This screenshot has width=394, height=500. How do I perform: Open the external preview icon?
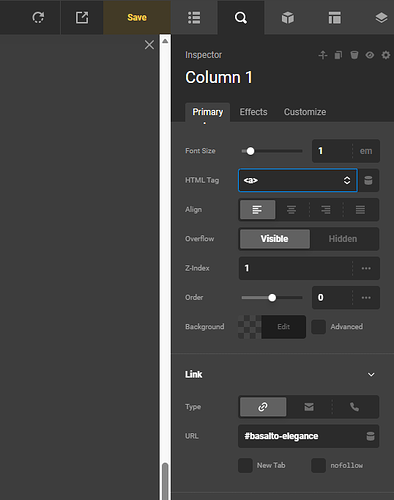82,17
